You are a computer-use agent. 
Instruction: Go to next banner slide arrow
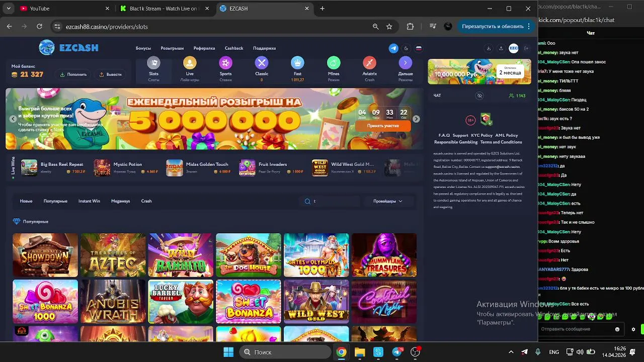416,119
